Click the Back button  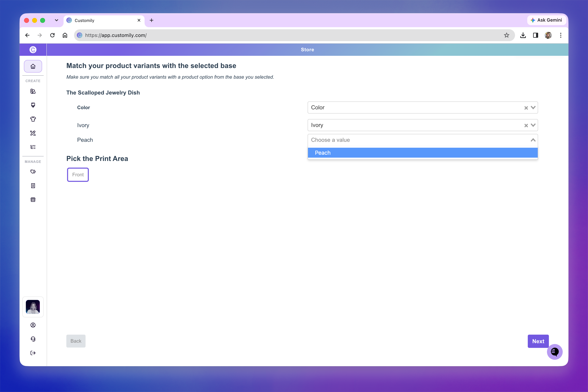point(76,341)
